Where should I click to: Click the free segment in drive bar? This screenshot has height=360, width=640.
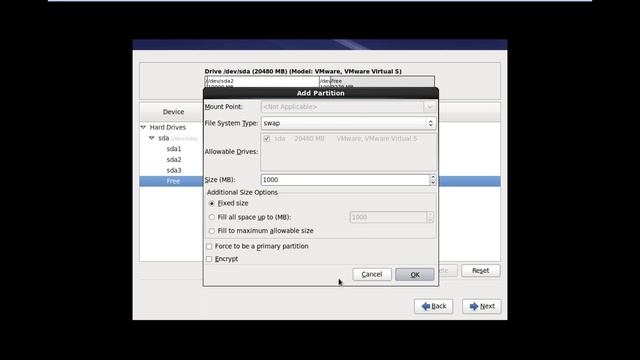382,82
